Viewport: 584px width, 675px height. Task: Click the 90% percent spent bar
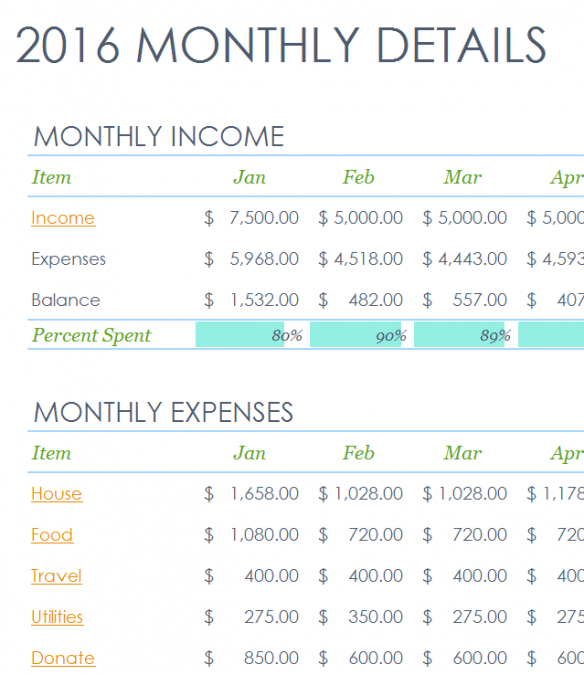(361, 335)
